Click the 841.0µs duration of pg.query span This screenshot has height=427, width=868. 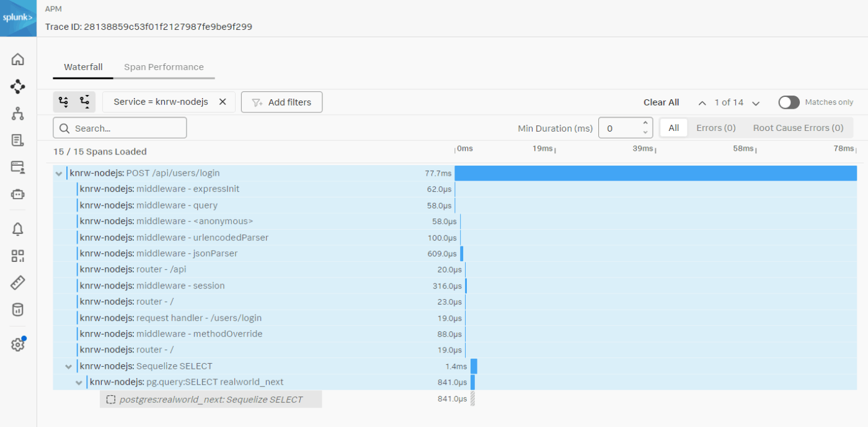[x=452, y=382]
